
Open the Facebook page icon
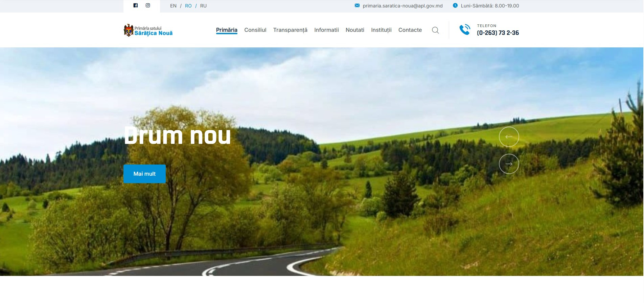pos(135,5)
